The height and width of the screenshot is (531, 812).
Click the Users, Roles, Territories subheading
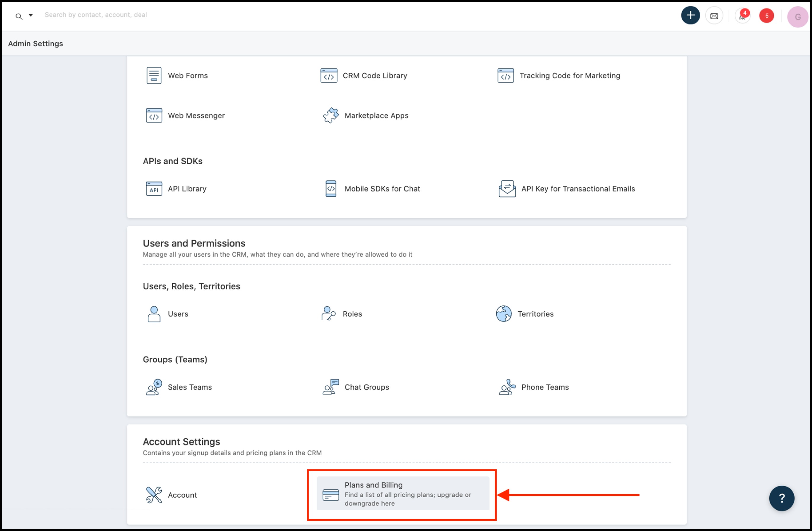[191, 286]
